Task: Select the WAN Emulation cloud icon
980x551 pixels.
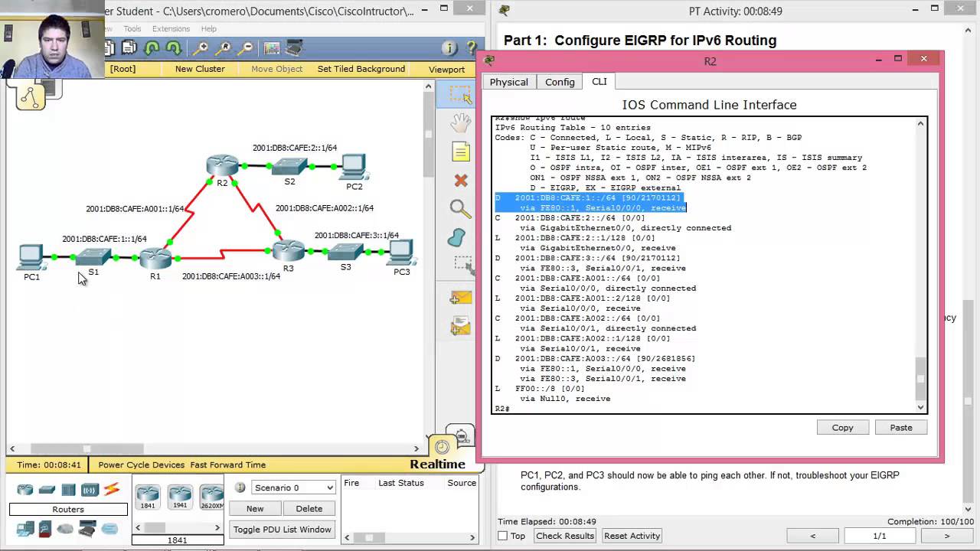Action: pos(65,529)
